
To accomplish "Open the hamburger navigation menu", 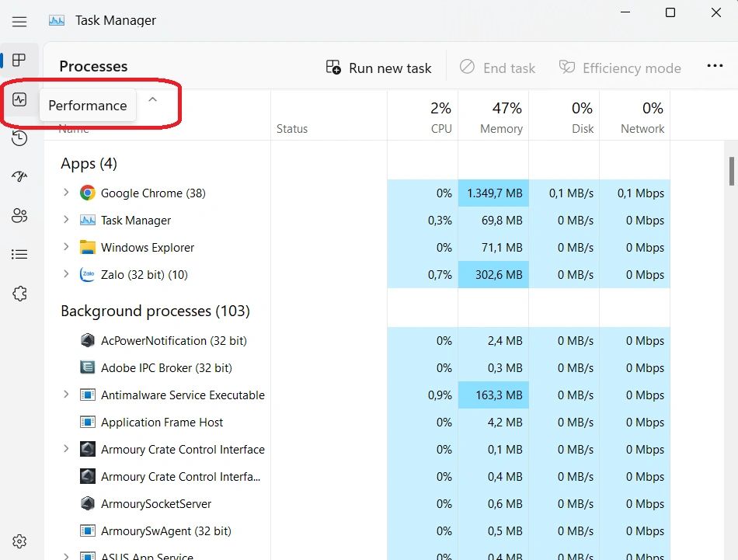I will pos(19,22).
